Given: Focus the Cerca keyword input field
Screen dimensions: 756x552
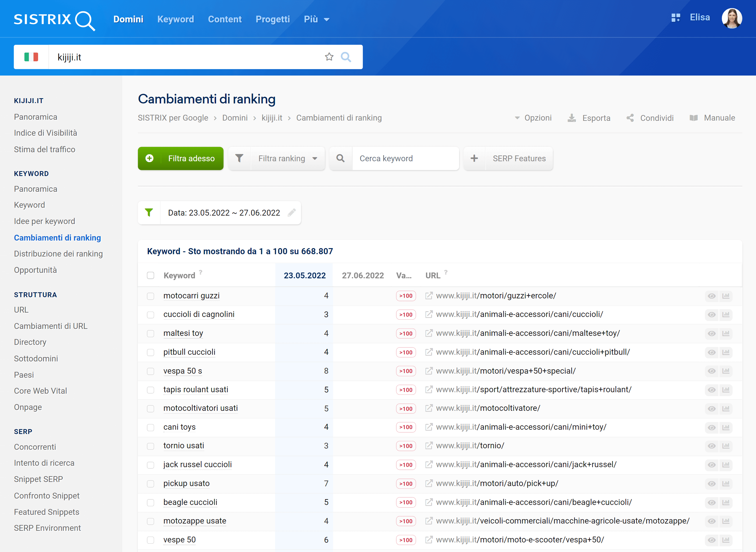Looking at the screenshot, I should pyautogui.click(x=405, y=158).
